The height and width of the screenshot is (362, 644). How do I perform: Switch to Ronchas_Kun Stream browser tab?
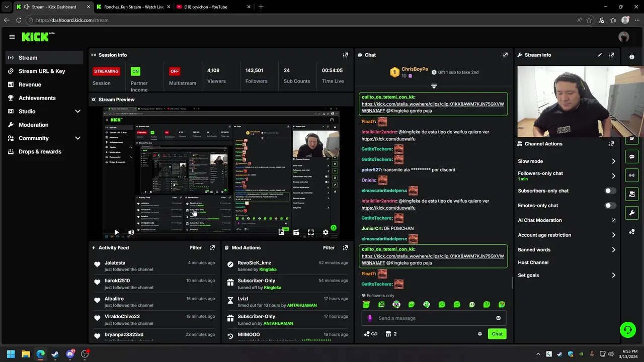tap(133, 7)
